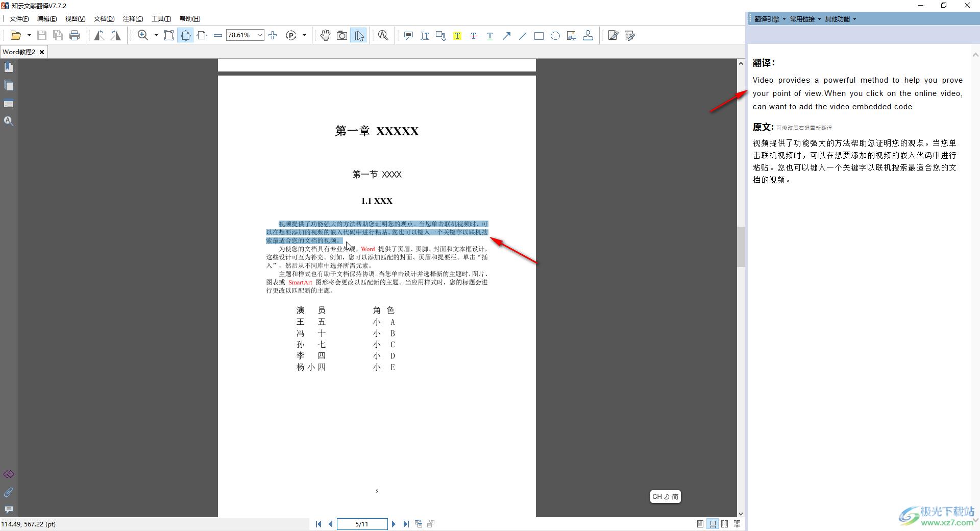This screenshot has width=980, height=531.
Task: Select the rectangle drawing tool
Action: (x=539, y=36)
